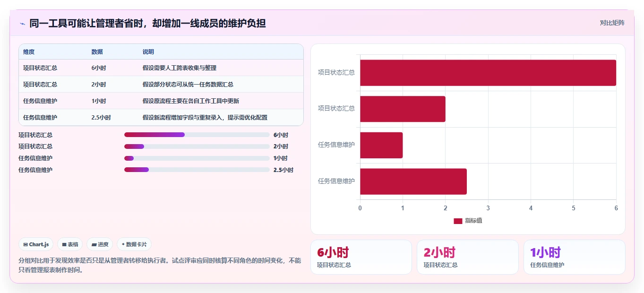Viewport: 644px width, 293px height.
Task: Open the 2小时 项目状态汇总 stat card
Action: coord(468,257)
